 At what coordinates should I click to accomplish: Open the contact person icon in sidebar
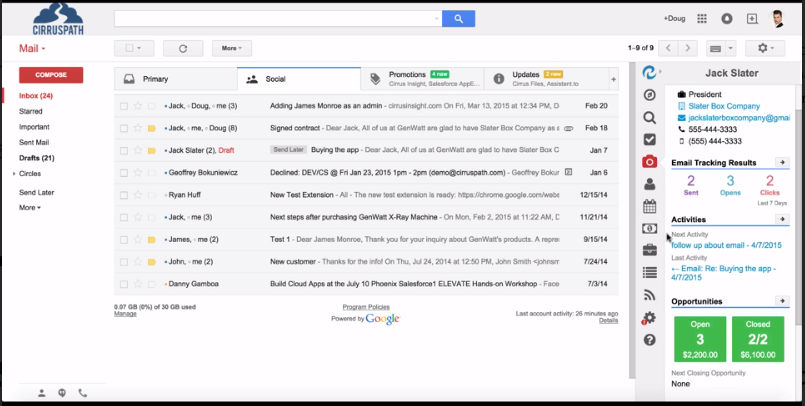649,184
